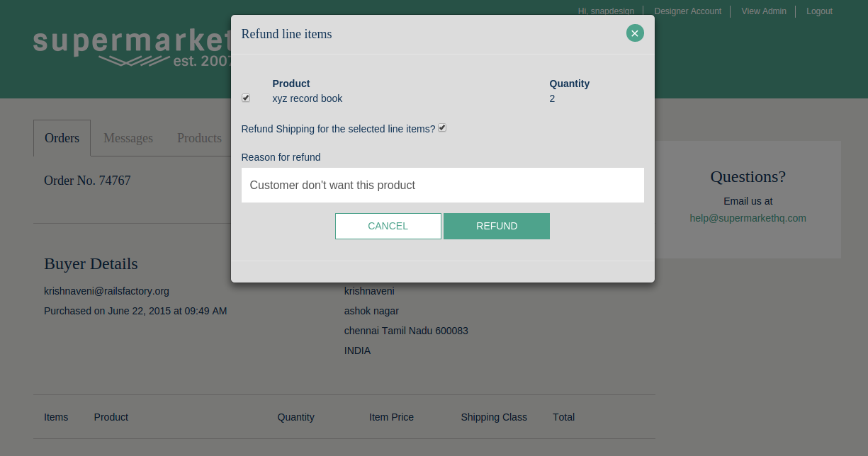
Task: Click the Hi, snapdesign greeting link
Action: 606,11
